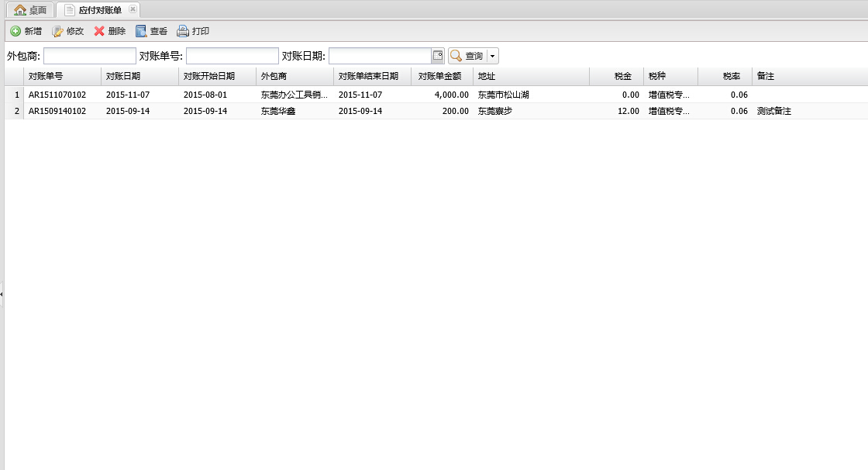Focus the 外包商 input field
The image size is (868, 470).
click(89, 56)
